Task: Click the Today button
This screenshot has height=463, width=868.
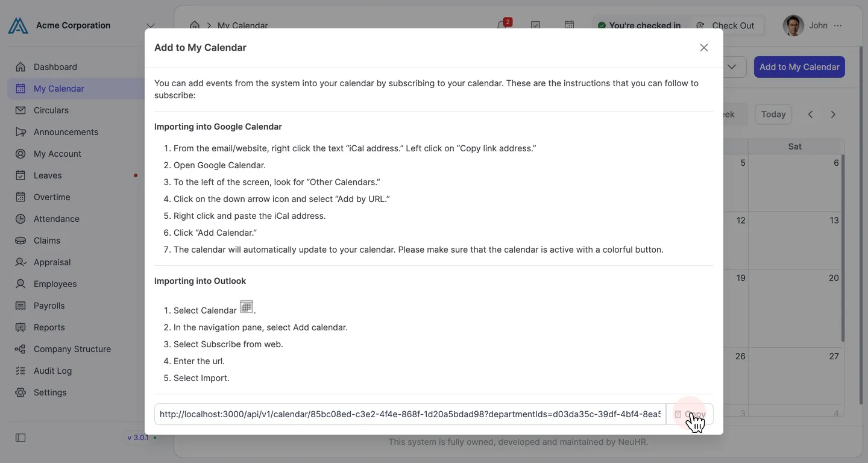Action: [773, 115]
